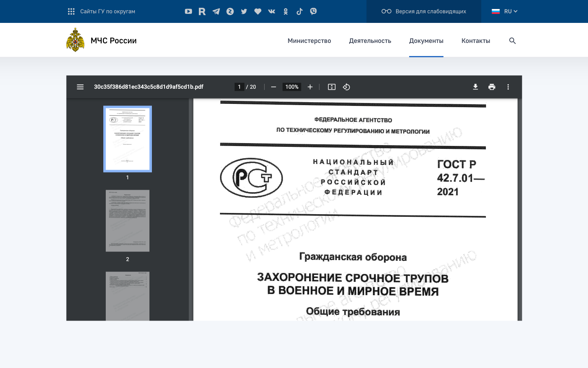Zoom in the PDF with plus
This screenshot has height=368, width=588.
pos(310,87)
